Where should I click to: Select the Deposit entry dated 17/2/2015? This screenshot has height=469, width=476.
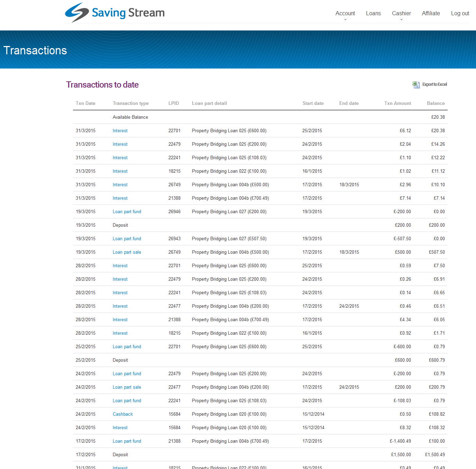pyautogui.click(x=120, y=454)
